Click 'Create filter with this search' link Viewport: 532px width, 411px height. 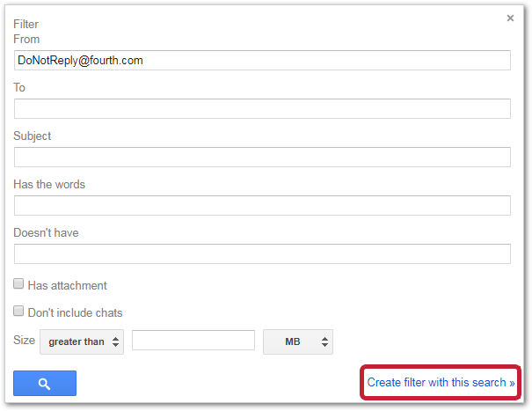tap(441, 383)
